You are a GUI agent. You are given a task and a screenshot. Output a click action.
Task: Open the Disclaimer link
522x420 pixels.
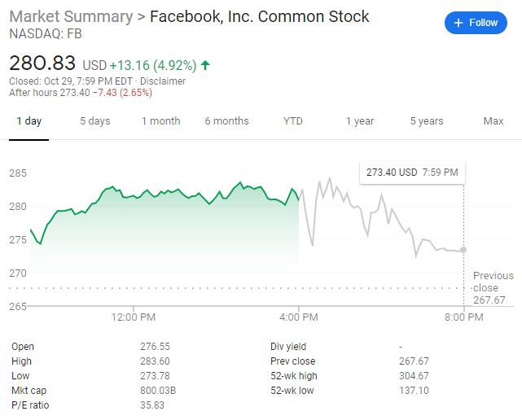pos(161,81)
